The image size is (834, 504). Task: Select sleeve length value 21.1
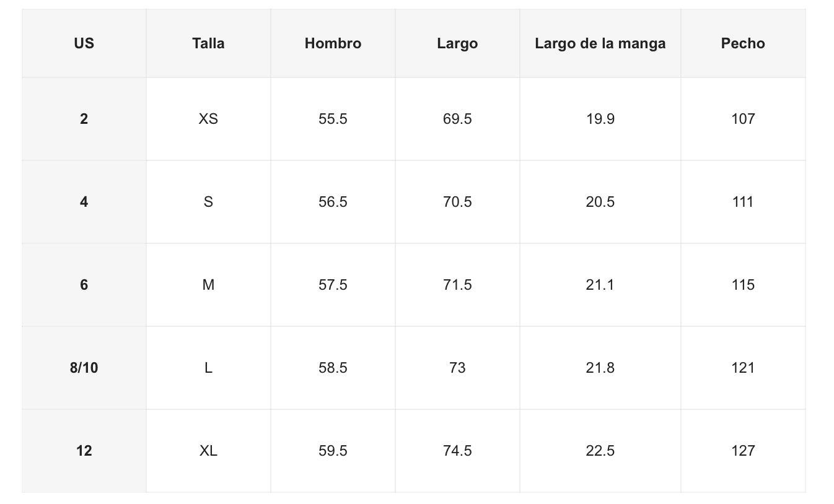click(x=600, y=285)
